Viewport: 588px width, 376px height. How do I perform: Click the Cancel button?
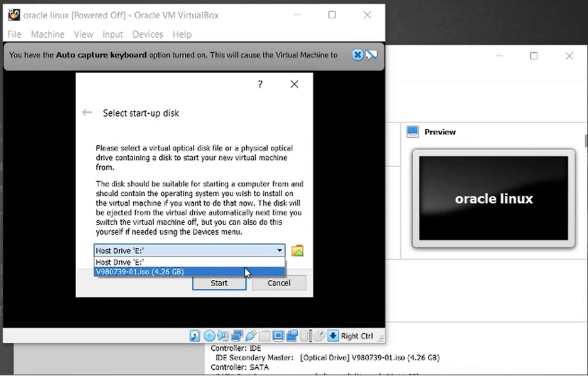pyautogui.click(x=279, y=283)
